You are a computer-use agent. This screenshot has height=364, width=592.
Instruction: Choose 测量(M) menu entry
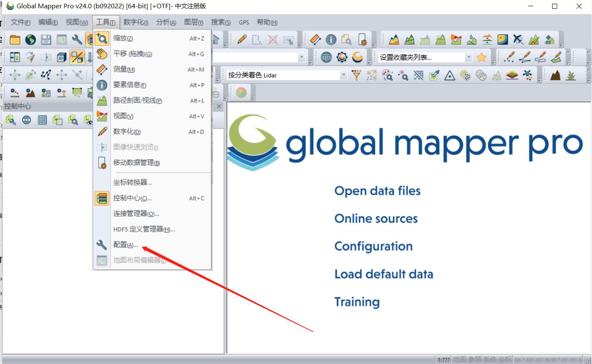[x=152, y=69]
